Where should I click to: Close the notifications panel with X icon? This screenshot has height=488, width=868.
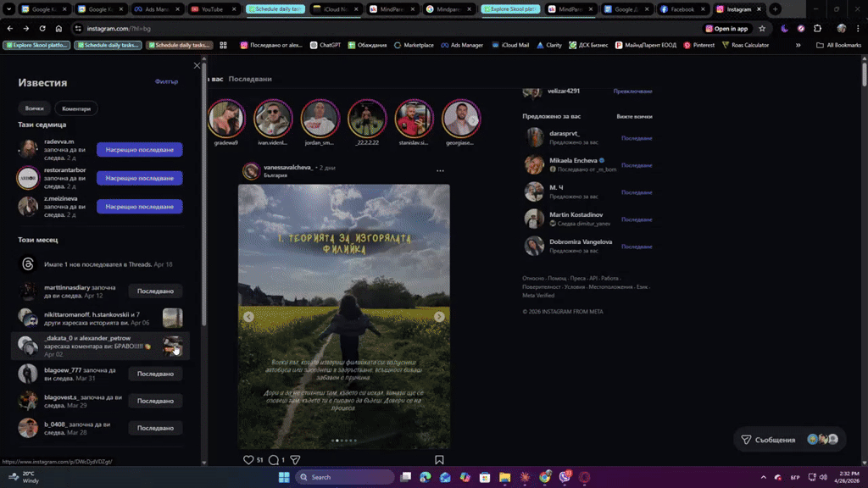click(197, 65)
